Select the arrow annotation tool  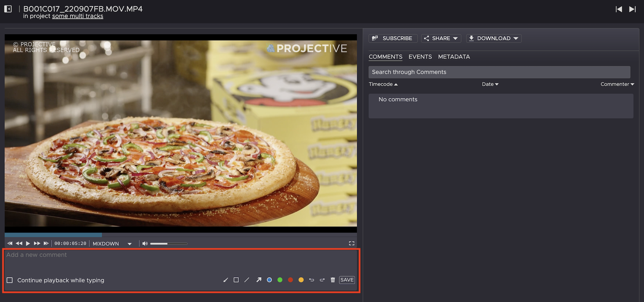pos(259,280)
